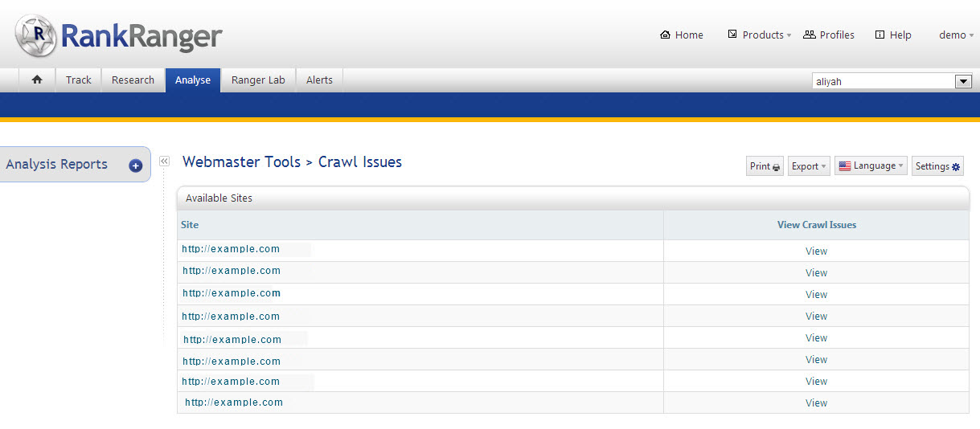
Task: Open the Language dropdown
Action: point(871,166)
